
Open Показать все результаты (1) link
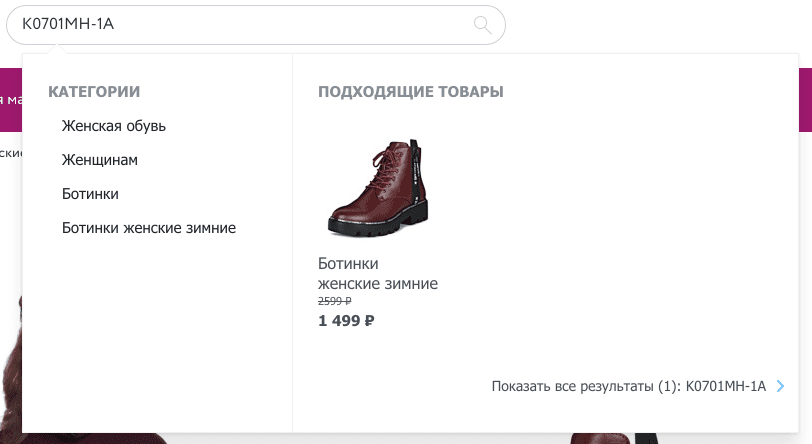(629, 386)
